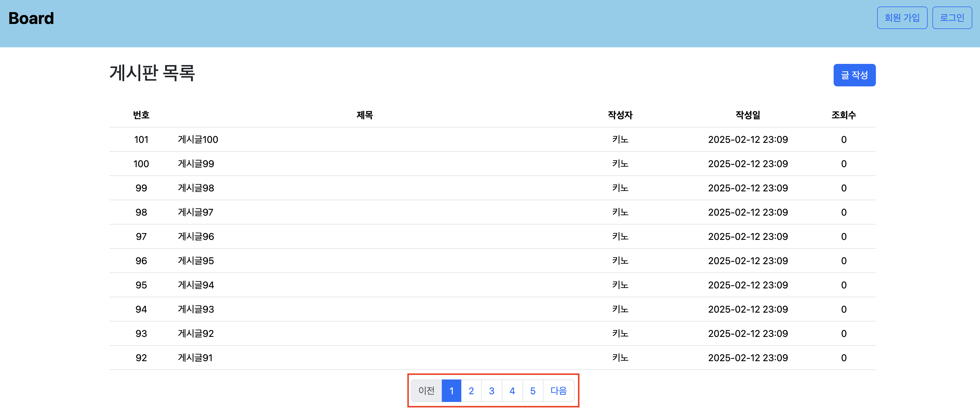Open post titled 게시글93
980x420 pixels.
coord(196,309)
